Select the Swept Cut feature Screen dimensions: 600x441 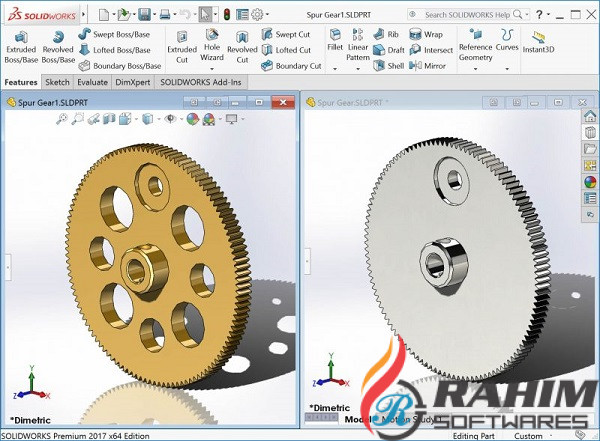pyautogui.click(x=286, y=34)
